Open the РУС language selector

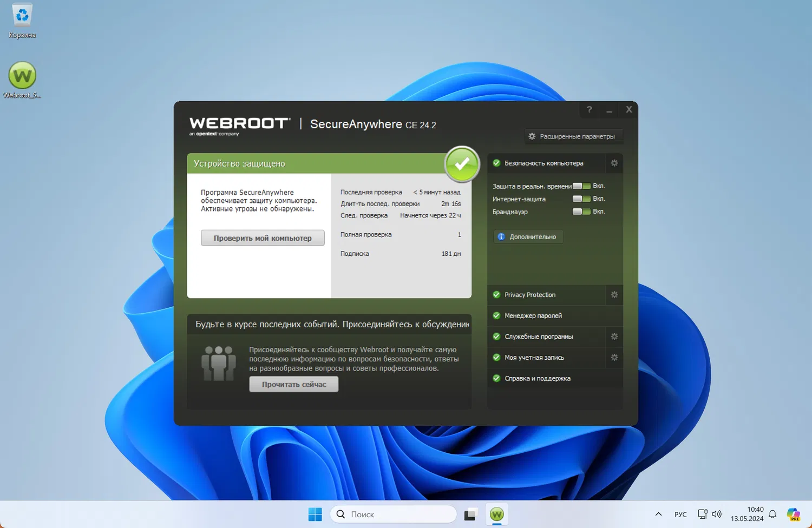coord(680,514)
